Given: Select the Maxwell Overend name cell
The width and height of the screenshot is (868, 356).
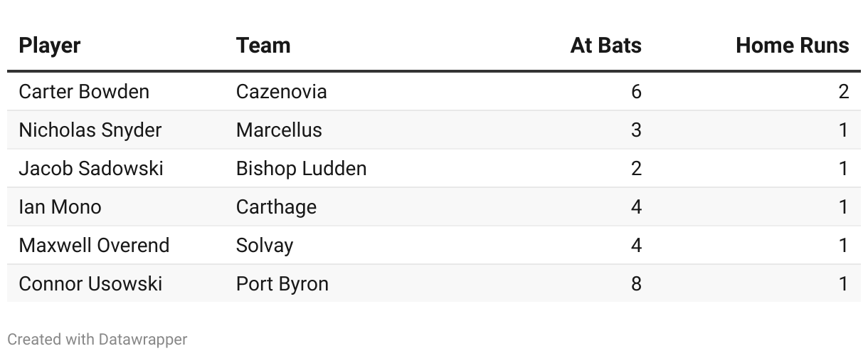Looking at the screenshot, I should click(94, 246).
